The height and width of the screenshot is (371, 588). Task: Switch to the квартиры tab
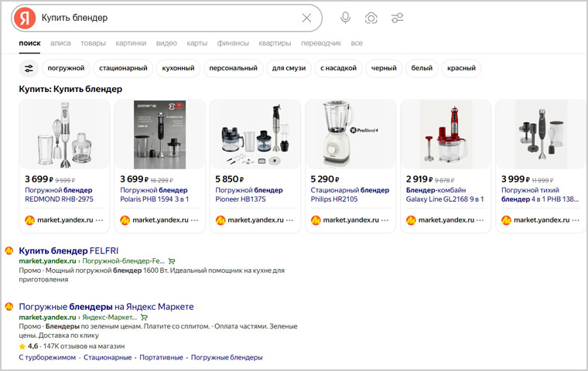click(275, 43)
